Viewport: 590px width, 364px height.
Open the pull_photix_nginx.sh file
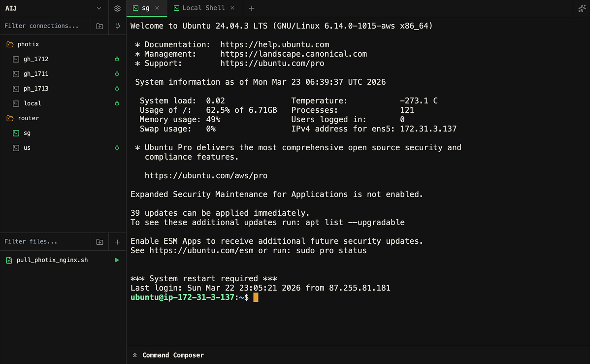[x=52, y=260]
